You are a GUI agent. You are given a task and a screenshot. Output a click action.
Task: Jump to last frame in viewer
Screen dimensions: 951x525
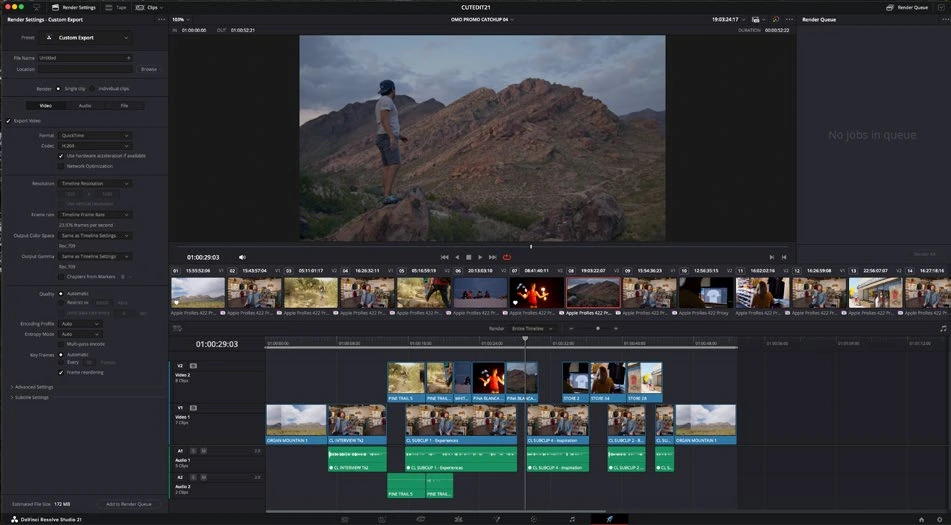(x=492, y=257)
